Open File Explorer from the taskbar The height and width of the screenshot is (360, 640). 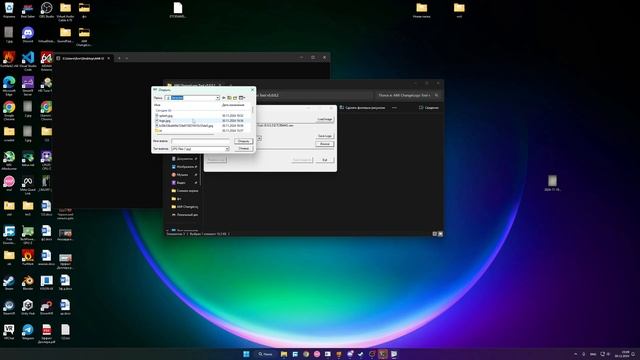click(284, 354)
